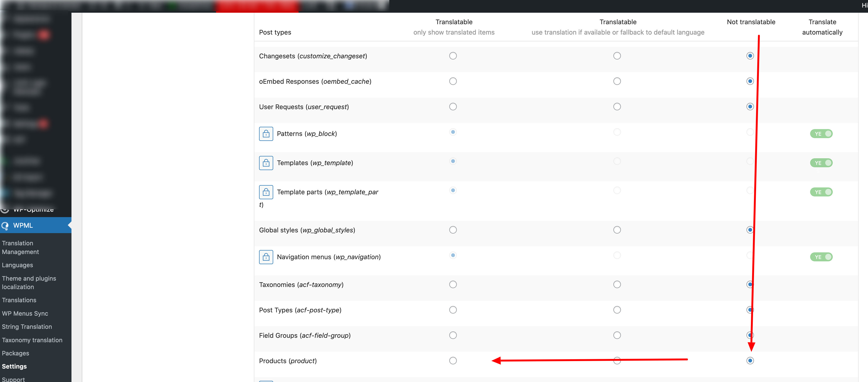
Task: Toggle automatic translation for Patterns
Action: [x=821, y=134]
